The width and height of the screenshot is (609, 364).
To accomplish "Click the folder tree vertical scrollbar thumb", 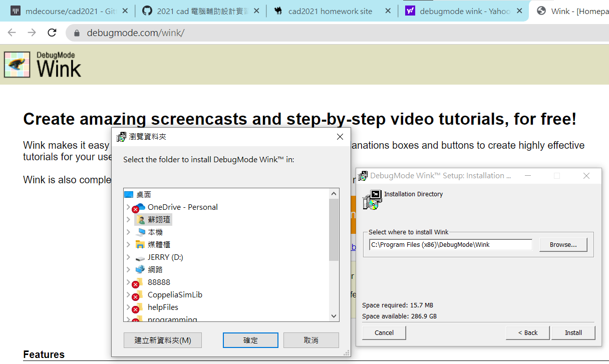I will point(334,230).
